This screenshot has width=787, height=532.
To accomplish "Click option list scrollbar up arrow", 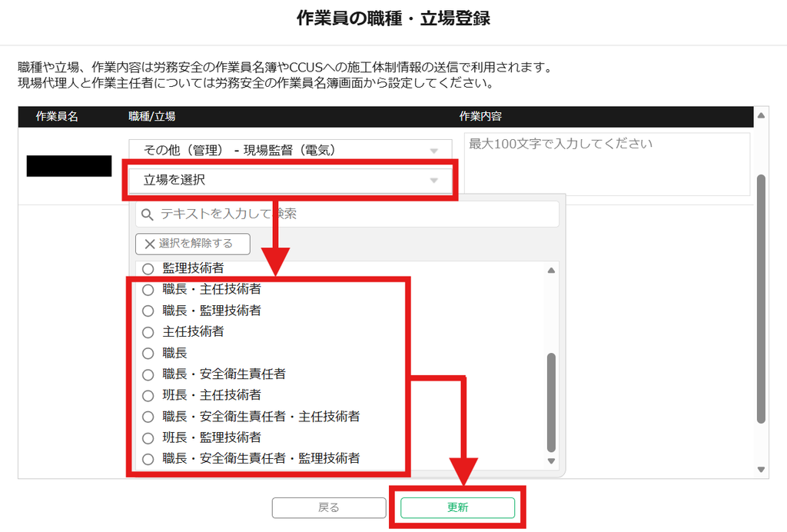I will [551, 271].
